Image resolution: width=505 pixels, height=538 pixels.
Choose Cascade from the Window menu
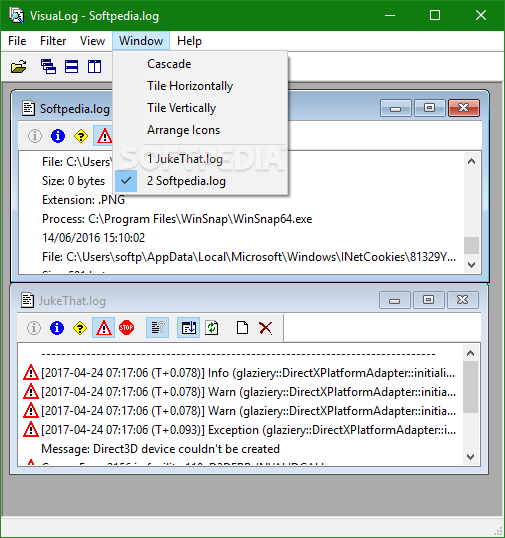(x=200, y=64)
